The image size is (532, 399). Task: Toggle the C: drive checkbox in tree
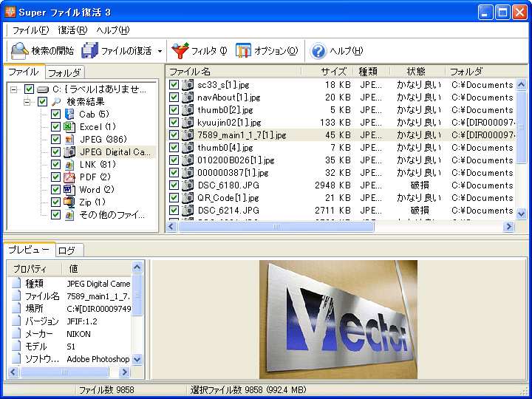(29, 89)
